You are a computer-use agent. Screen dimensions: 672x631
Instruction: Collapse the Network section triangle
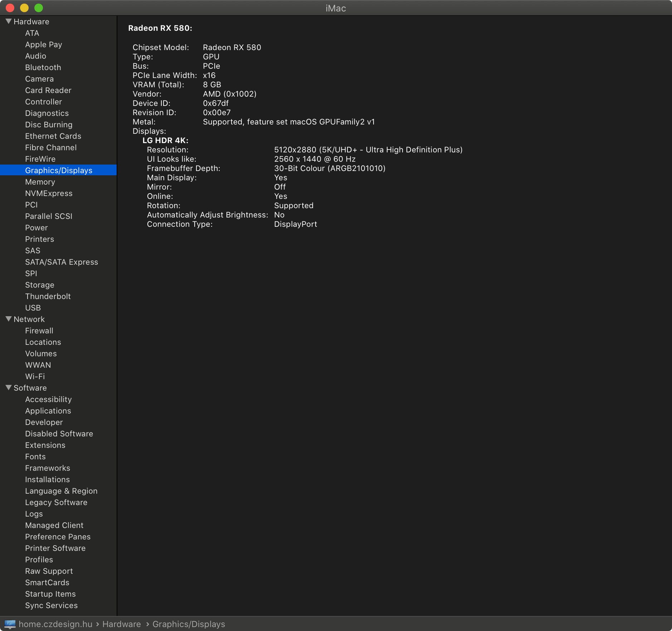9,319
